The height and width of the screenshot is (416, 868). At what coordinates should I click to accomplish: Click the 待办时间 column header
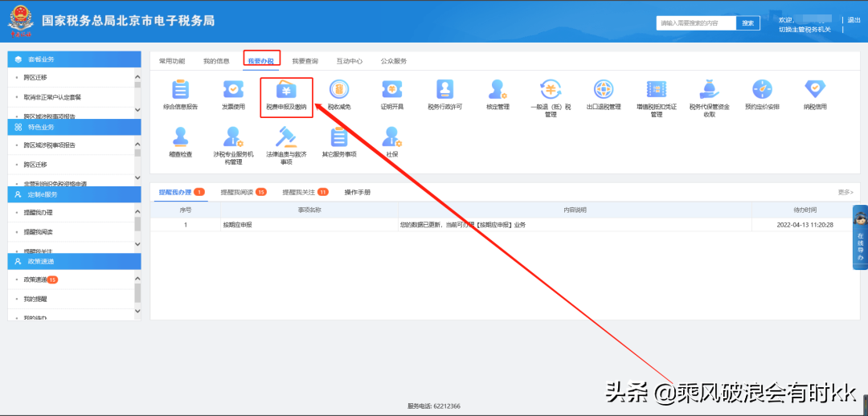805,210
